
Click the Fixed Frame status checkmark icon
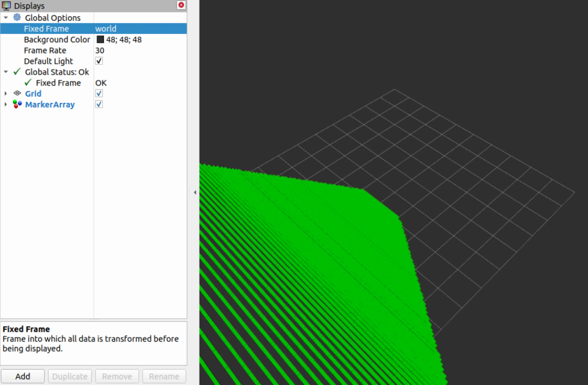[28, 83]
